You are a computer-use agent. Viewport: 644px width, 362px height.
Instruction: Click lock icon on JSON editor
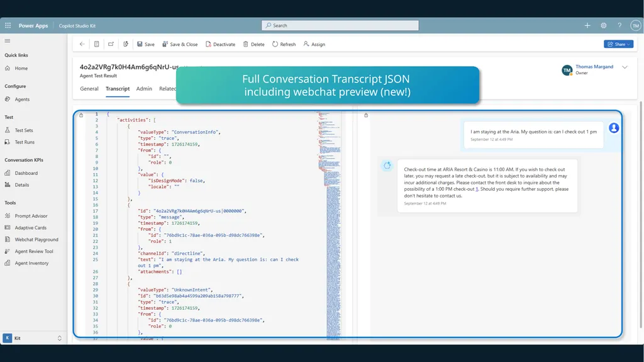click(x=81, y=115)
